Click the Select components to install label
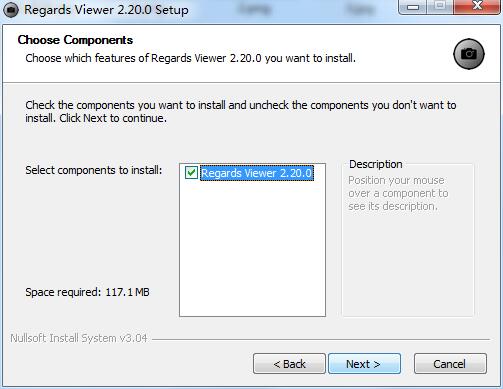This screenshot has width=503, height=389. click(94, 170)
